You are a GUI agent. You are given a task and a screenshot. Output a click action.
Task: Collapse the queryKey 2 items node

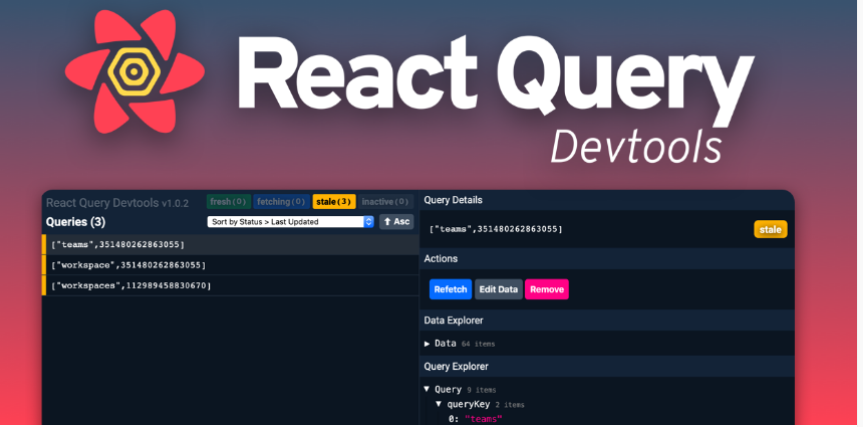pos(439,404)
